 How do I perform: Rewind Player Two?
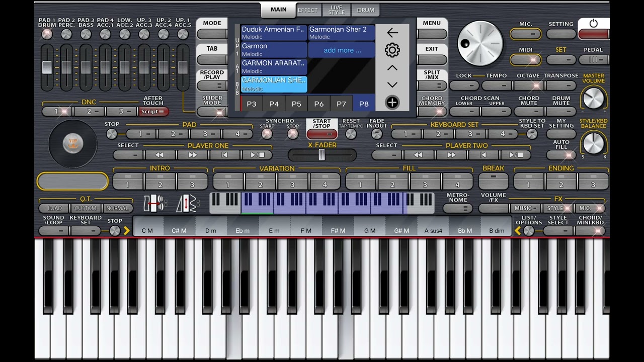[x=418, y=155]
